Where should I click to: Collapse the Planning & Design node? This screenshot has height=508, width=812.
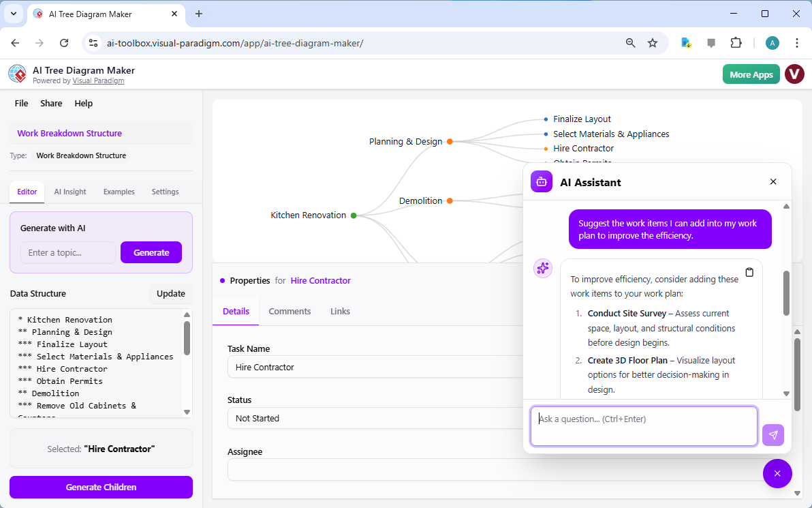[x=449, y=141]
